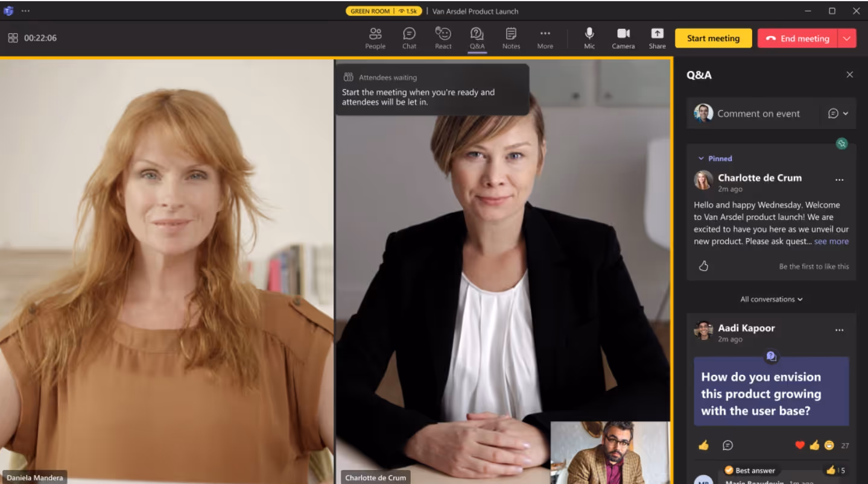Like Charlotte de Crum's pinned post
Image resolution: width=868 pixels, height=484 pixels.
pos(703,266)
